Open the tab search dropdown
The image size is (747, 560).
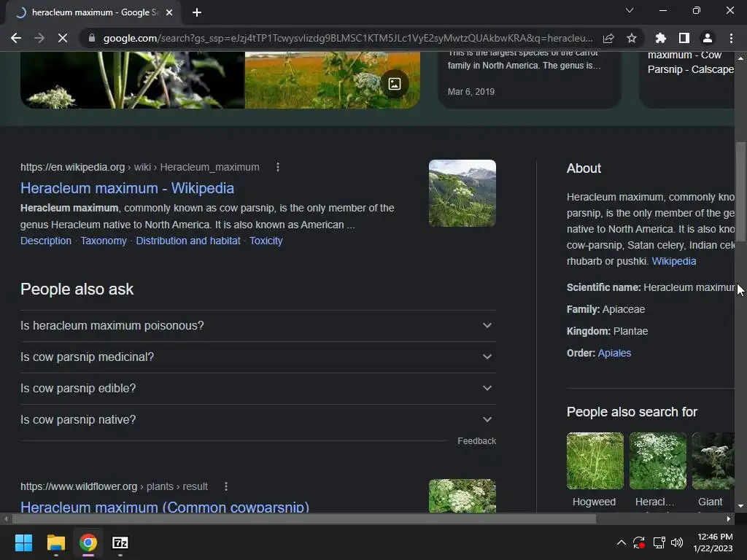tap(630, 10)
